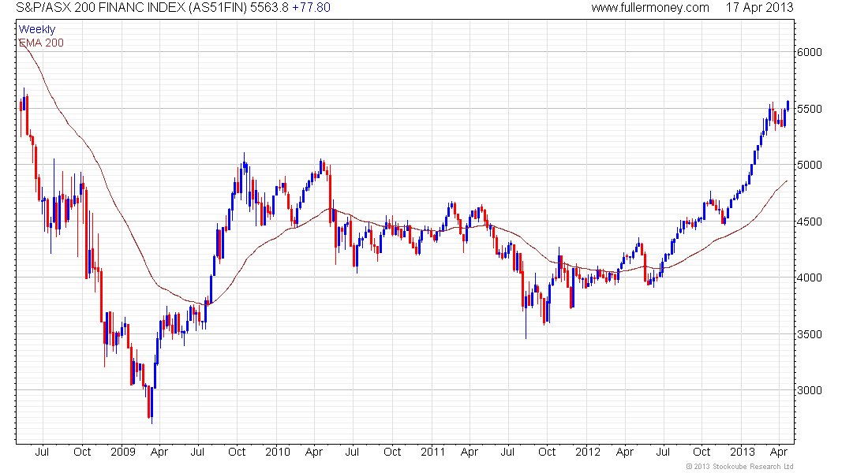The image size is (868, 473).
Task: Click the 3500 price axis label
Action: (x=810, y=334)
